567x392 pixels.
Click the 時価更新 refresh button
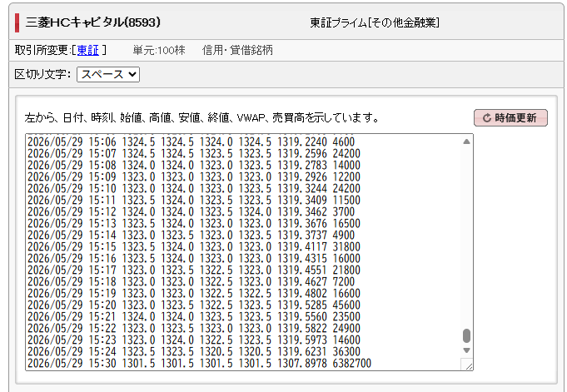click(510, 118)
